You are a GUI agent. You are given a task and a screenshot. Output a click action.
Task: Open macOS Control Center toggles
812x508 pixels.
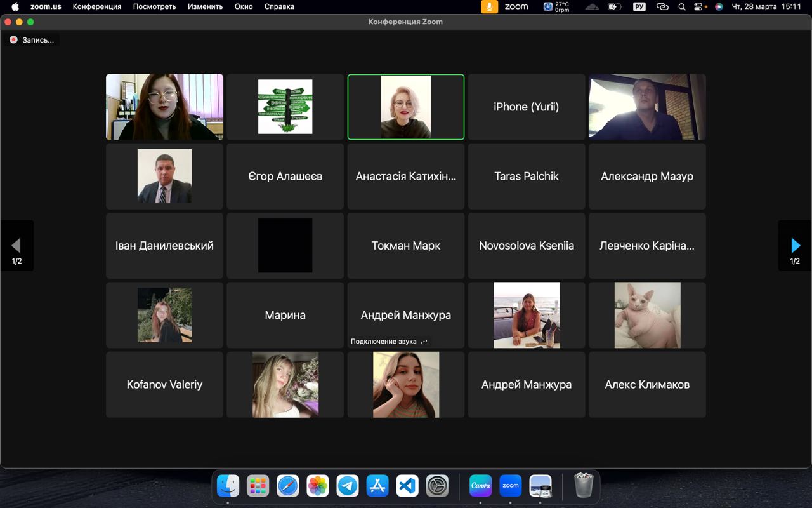700,7
